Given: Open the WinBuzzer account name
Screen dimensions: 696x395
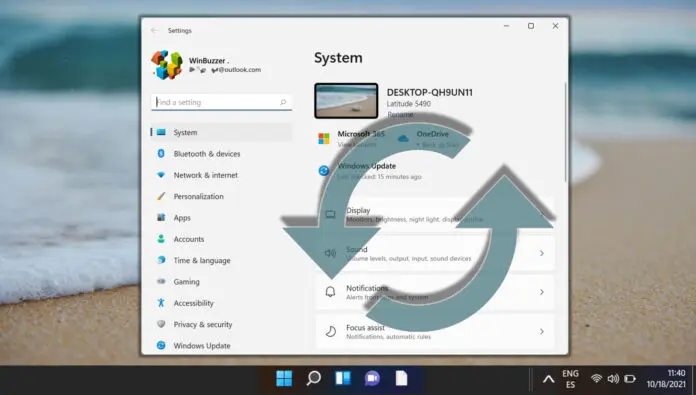Looking at the screenshot, I should [209, 60].
